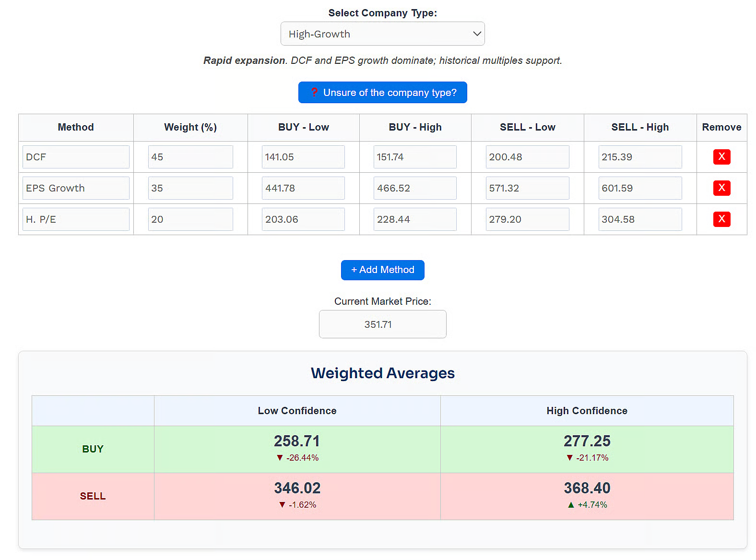756x560 pixels.
Task: Edit DCF BUY - High value 151.74
Action: pos(415,157)
